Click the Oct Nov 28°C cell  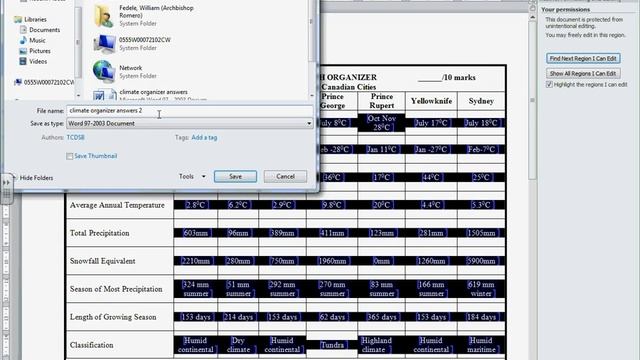tap(381, 123)
